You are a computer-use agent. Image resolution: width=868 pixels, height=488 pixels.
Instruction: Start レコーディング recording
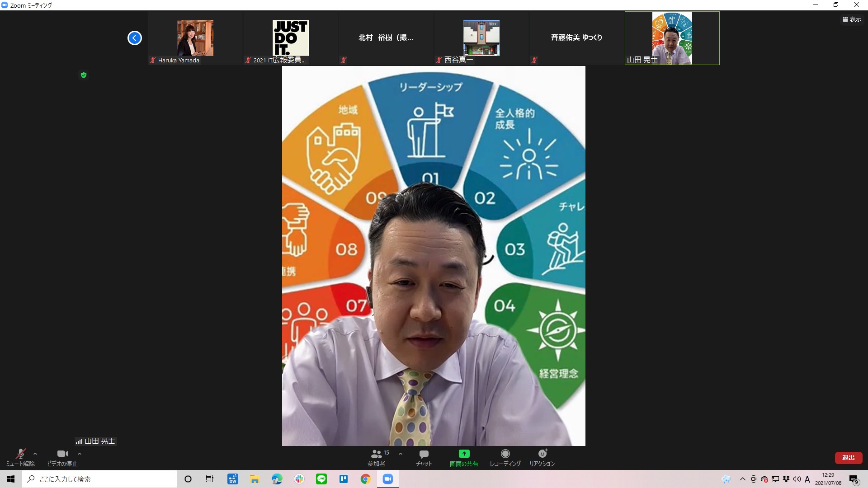505,457
